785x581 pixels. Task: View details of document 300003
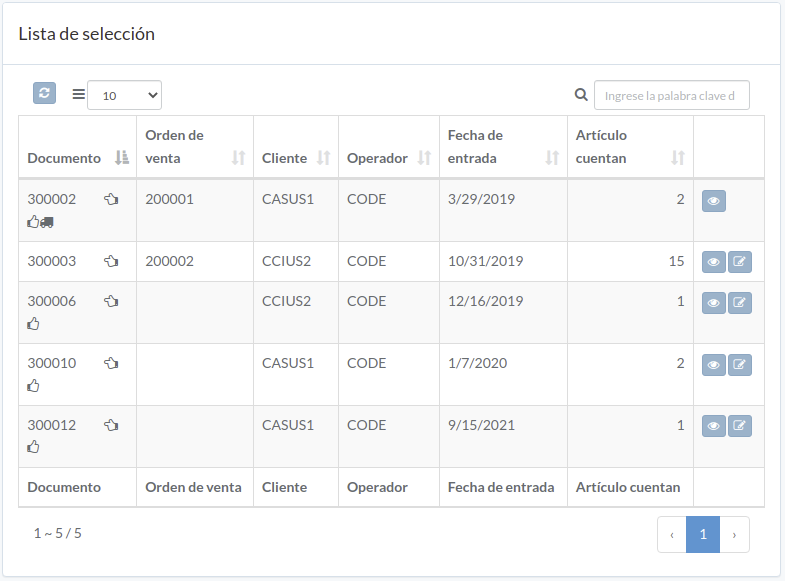point(713,262)
